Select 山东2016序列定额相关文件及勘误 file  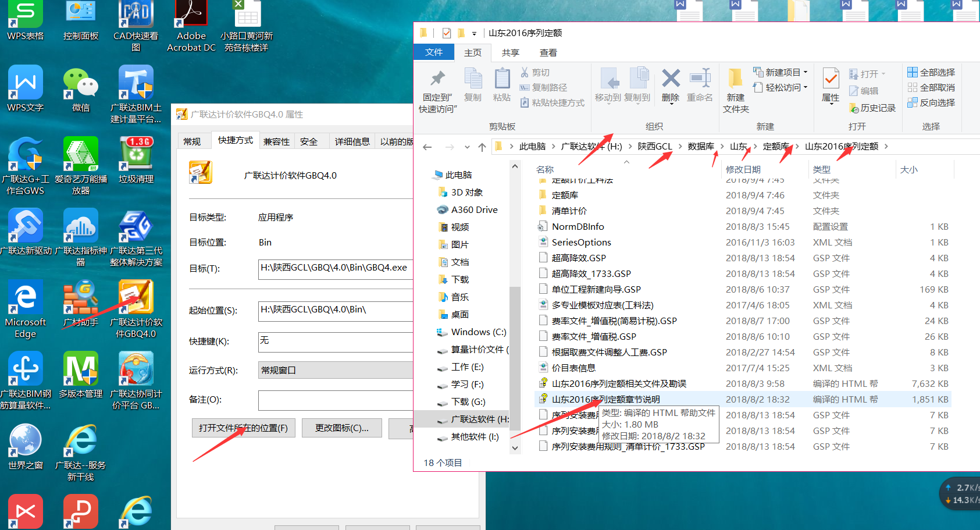click(618, 383)
